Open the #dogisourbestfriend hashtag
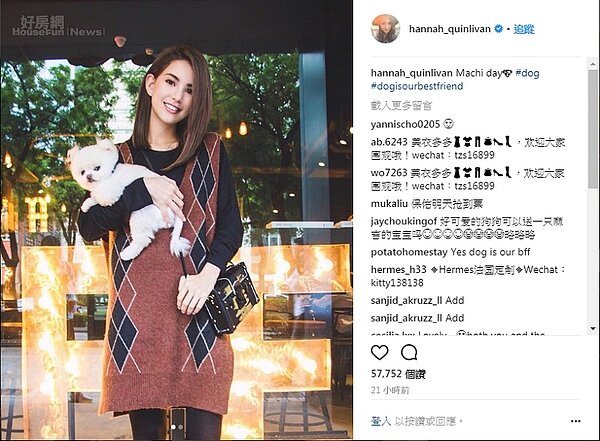Viewport: 600px width, 441px height. 417,86
